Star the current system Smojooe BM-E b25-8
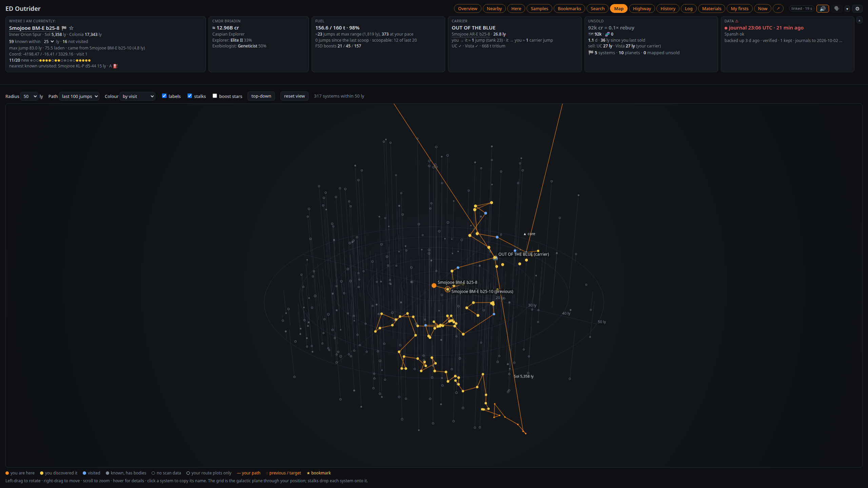The height and width of the screenshot is (488, 868). 71,28
